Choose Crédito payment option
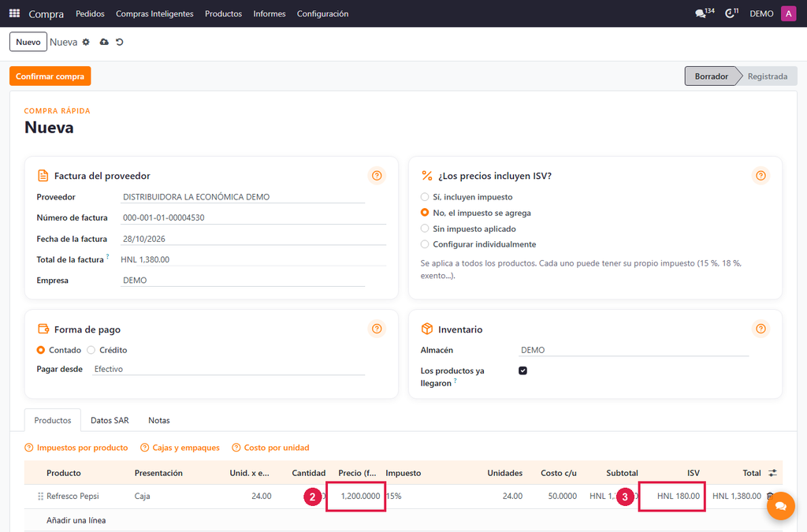The image size is (807, 532). pyautogui.click(x=91, y=350)
